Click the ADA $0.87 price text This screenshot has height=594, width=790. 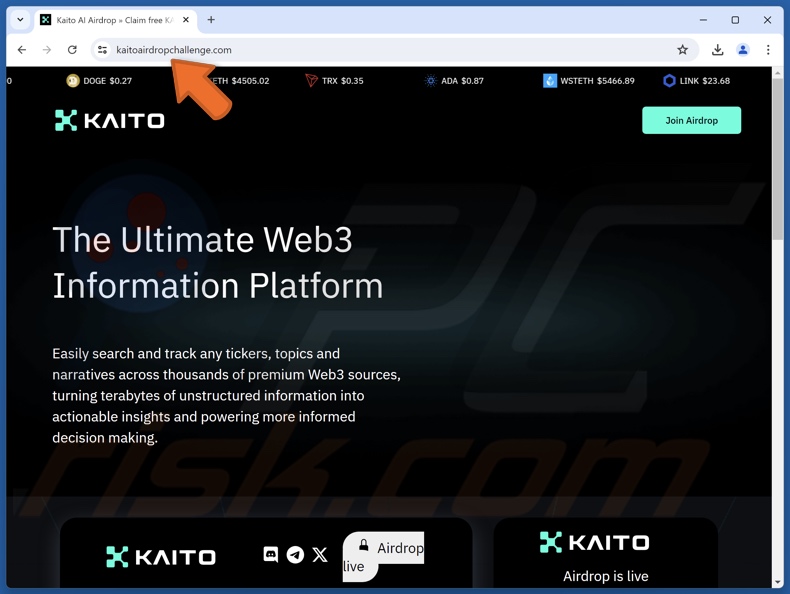(462, 81)
